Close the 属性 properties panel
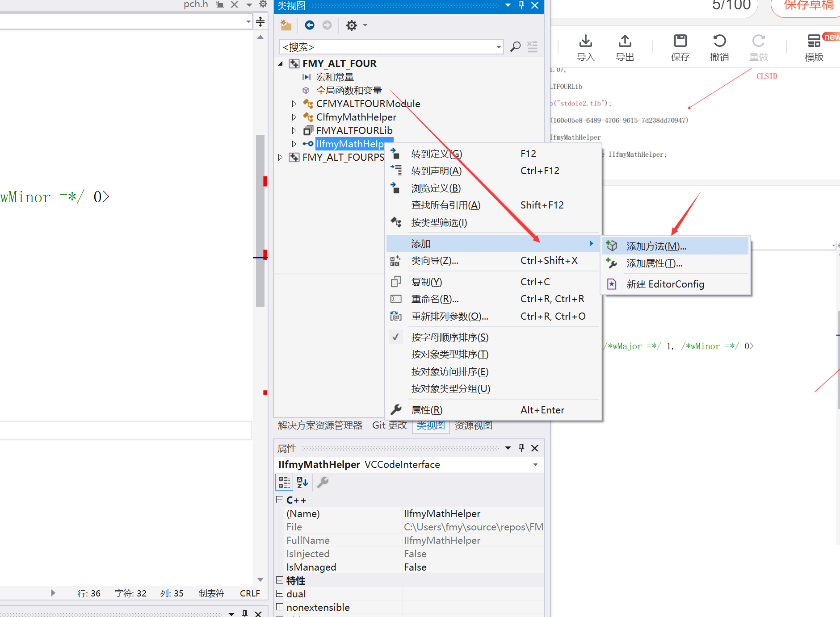The image size is (840, 617). (535, 448)
